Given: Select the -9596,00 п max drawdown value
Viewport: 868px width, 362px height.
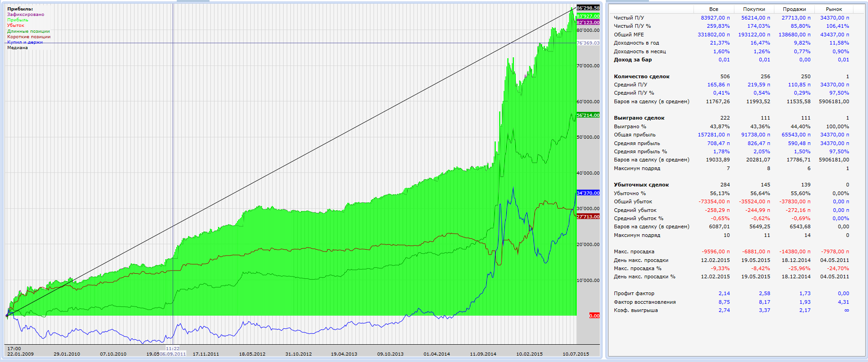Looking at the screenshot, I should coord(716,251).
